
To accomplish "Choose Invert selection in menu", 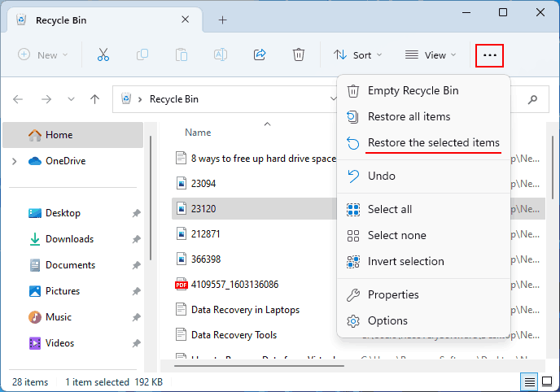I will (x=423, y=261).
